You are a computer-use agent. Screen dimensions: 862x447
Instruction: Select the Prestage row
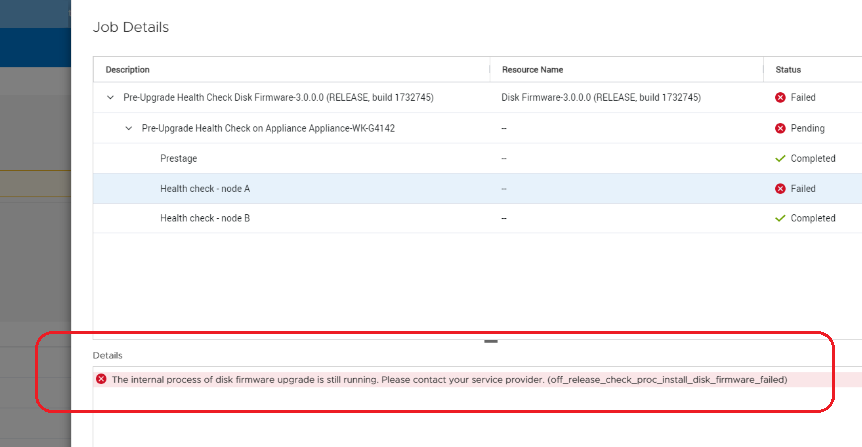click(x=477, y=158)
